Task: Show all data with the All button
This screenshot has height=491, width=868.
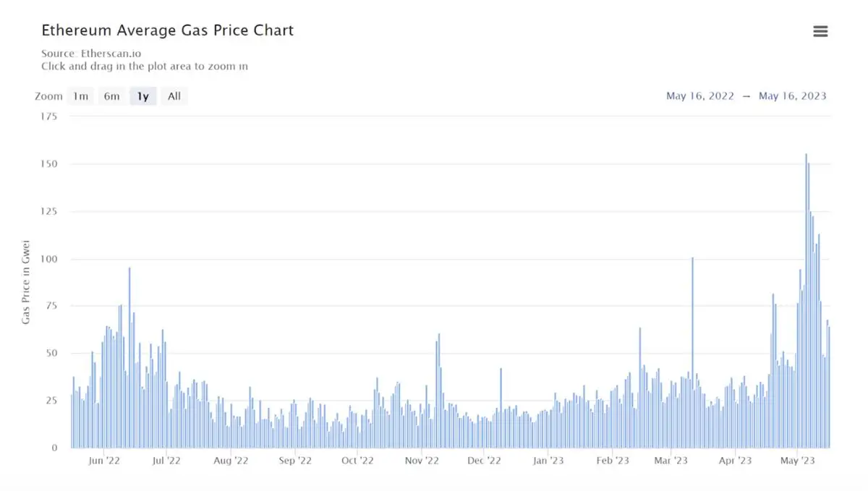Action: 174,96
